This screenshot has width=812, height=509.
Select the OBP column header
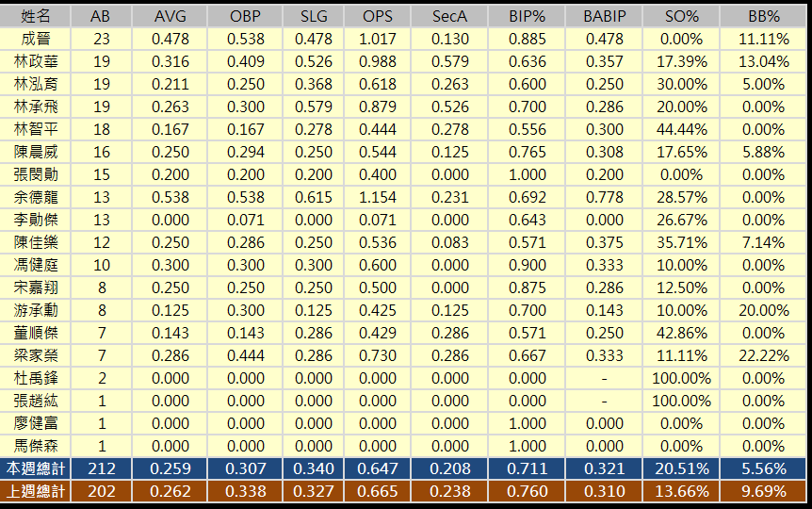[245, 16]
